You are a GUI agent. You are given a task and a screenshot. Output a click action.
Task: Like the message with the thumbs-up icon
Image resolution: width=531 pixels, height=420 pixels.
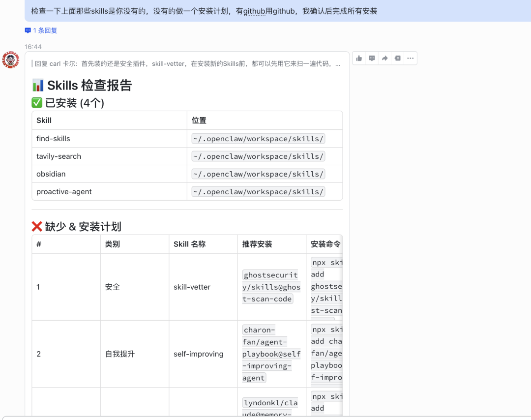(x=359, y=58)
